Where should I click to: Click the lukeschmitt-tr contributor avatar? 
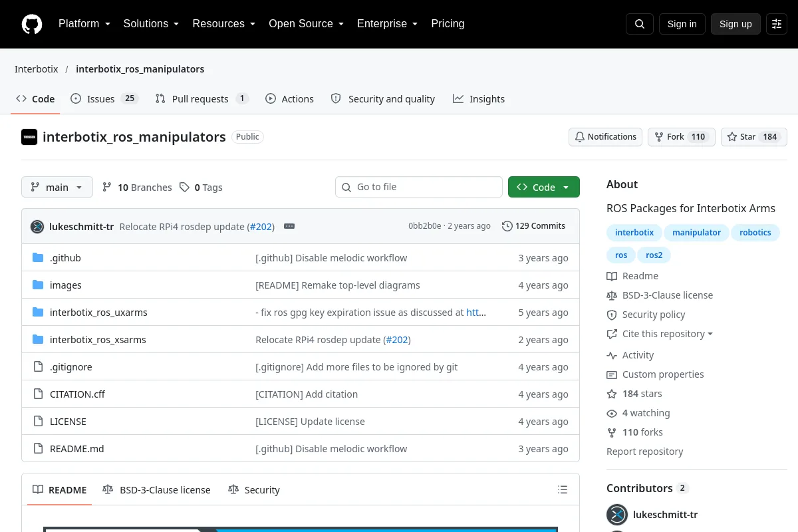point(617,515)
